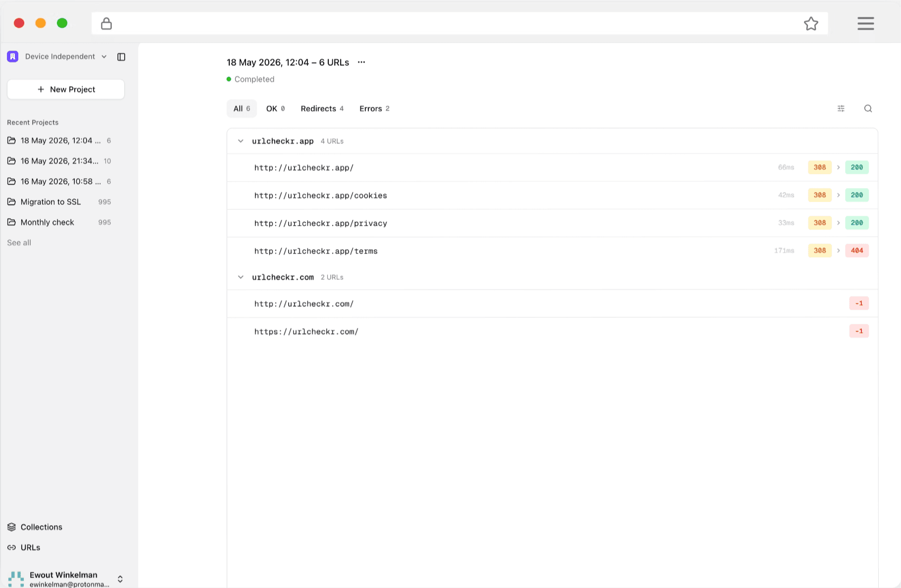The width and height of the screenshot is (901, 588).
Task: Open the Ewout Winkelman account switcher
Action: tap(66, 579)
